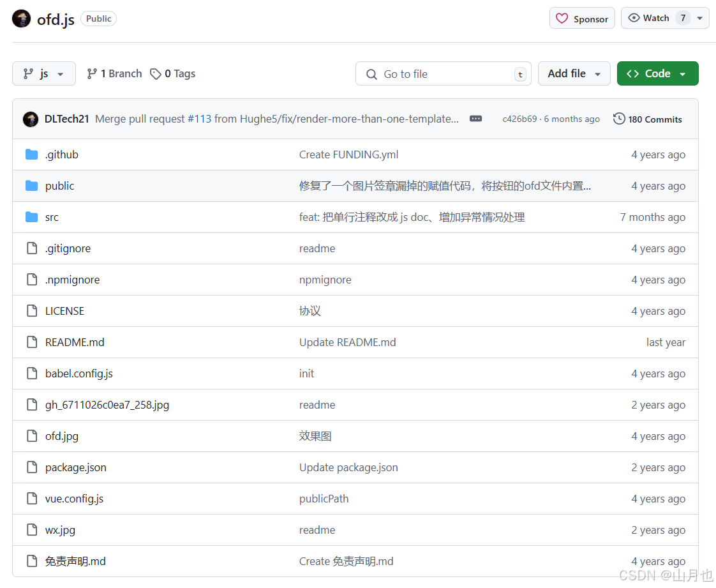The height and width of the screenshot is (588, 716).
Task: View the 180 Commits history
Action: point(648,119)
